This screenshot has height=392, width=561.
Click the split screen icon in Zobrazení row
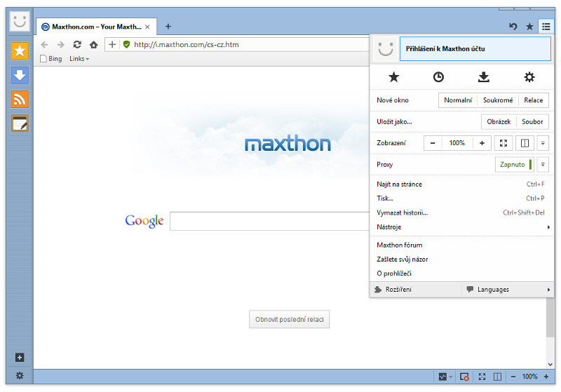pos(525,143)
